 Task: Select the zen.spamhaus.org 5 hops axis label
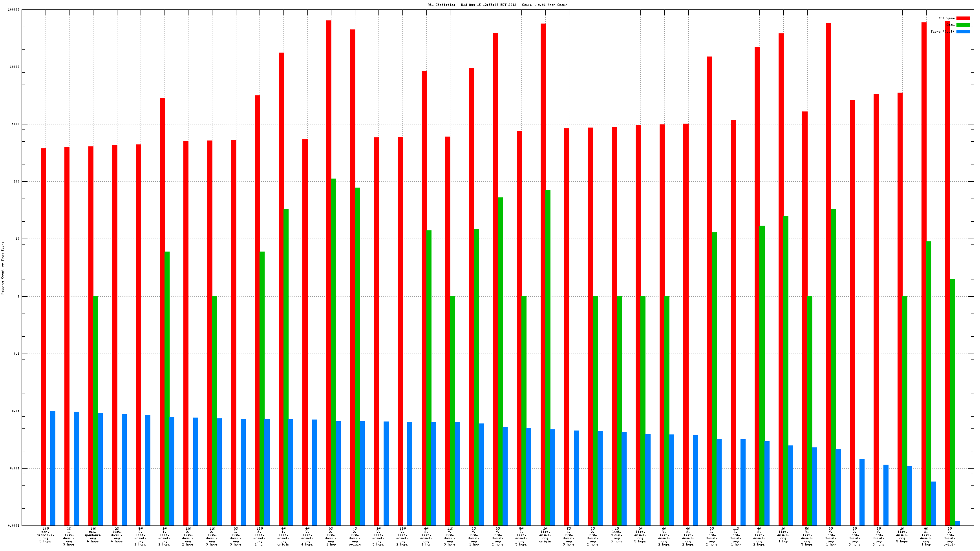(46, 535)
